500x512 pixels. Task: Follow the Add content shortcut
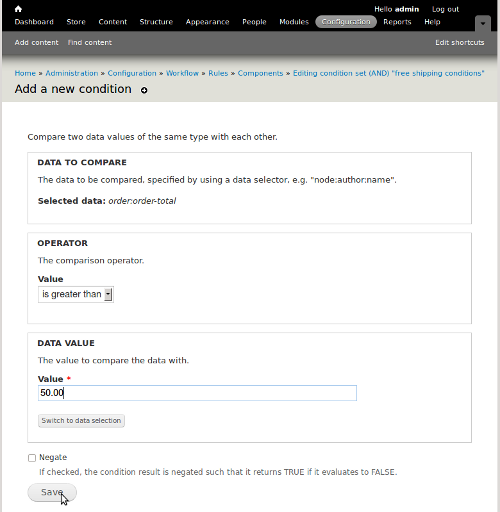[x=36, y=43]
